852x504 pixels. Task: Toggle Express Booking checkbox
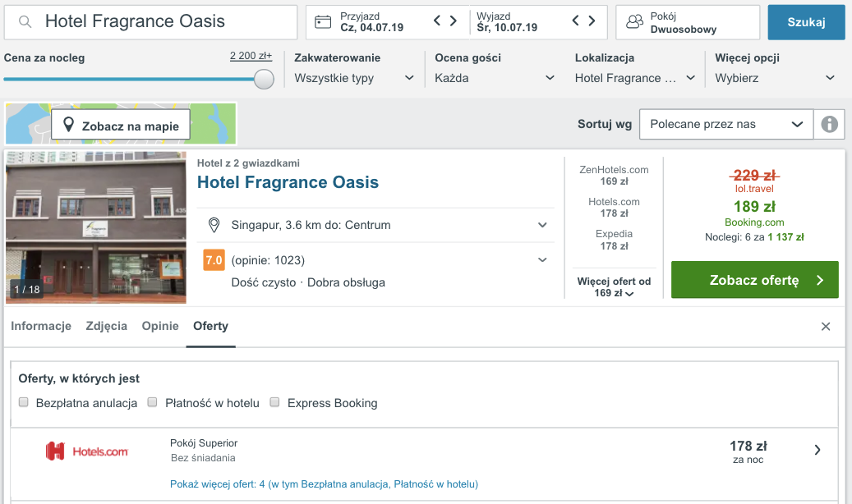[275, 402]
